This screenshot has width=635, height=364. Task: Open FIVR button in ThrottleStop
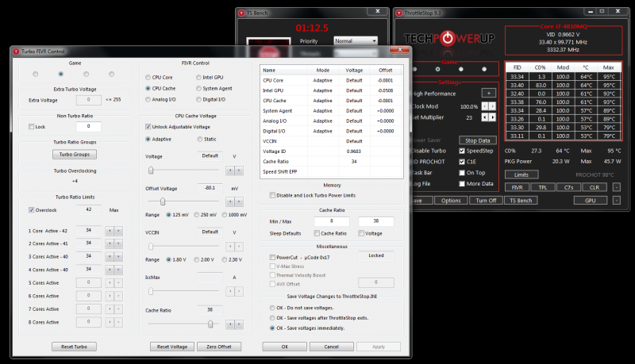coord(518,188)
